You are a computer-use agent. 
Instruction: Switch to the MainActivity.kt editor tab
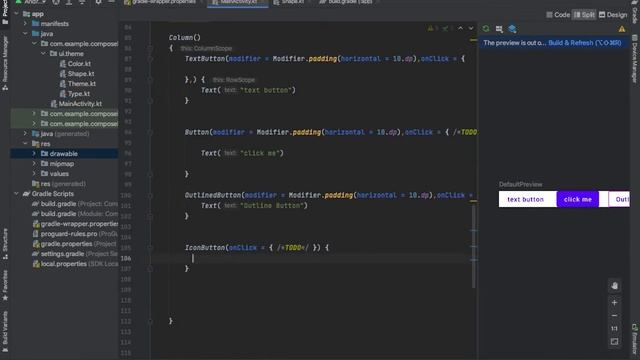(238, 2)
